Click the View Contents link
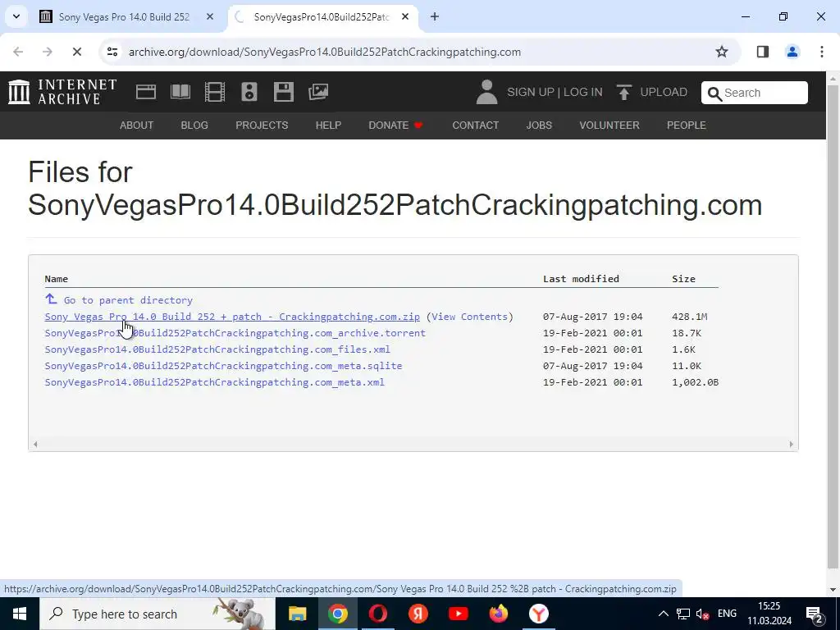The image size is (840, 630). point(469,317)
